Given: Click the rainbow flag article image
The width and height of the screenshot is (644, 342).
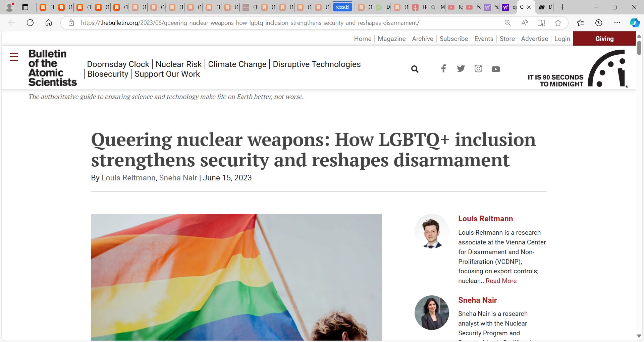Looking at the screenshot, I should click(236, 277).
